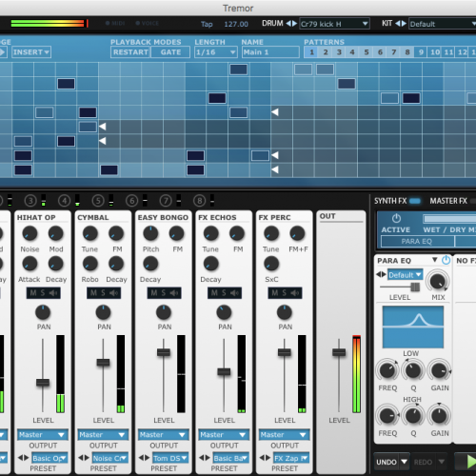Click the FX PERC previous preset arrow
The width and height of the screenshot is (476, 476).
(263, 458)
